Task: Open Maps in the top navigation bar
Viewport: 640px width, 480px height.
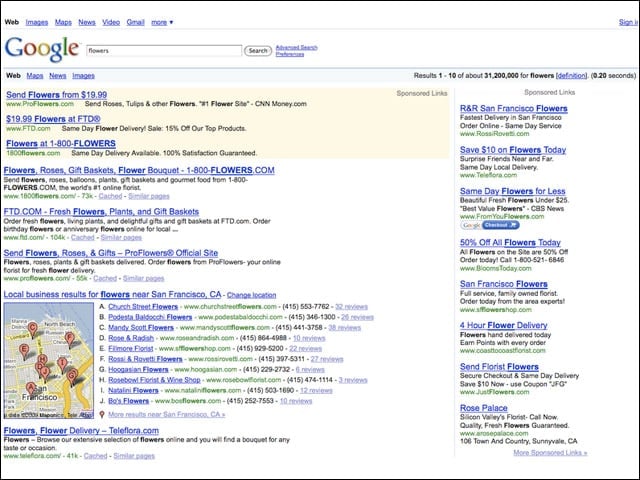Action: (63, 22)
